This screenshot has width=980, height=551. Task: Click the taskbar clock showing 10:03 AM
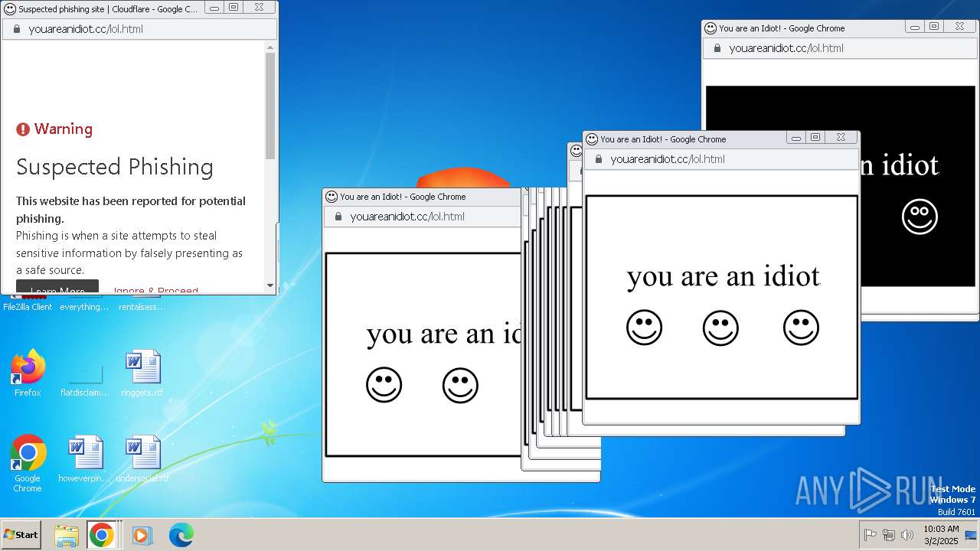point(941,534)
